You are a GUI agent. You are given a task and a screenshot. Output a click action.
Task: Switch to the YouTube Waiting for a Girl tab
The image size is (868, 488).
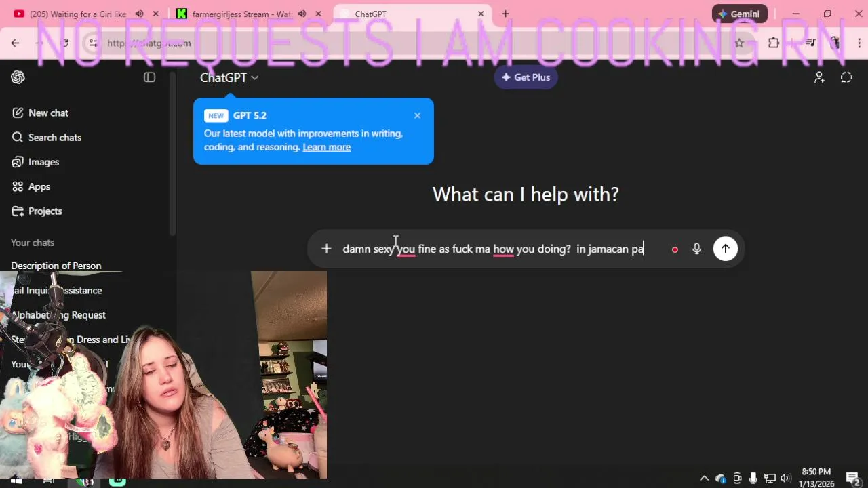(78, 14)
